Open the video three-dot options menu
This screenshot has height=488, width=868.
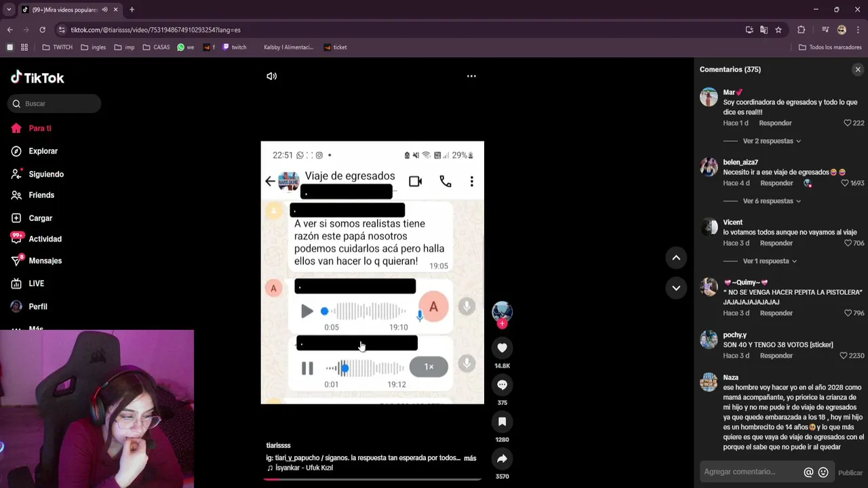[x=471, y=76]
